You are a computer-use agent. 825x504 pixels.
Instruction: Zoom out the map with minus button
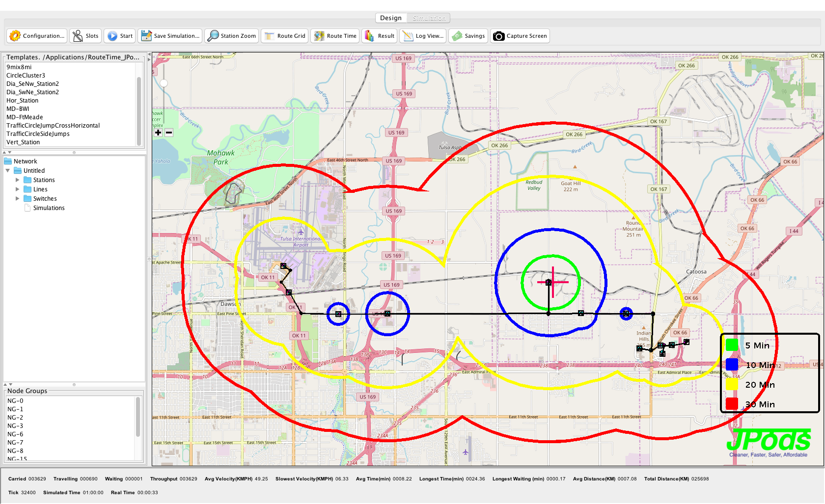tap(169, 133)
